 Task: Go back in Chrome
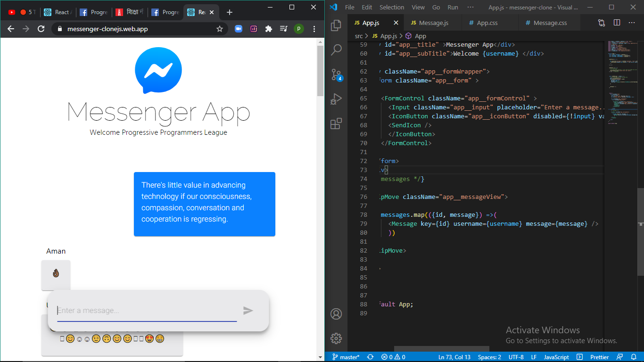point(11,29)
